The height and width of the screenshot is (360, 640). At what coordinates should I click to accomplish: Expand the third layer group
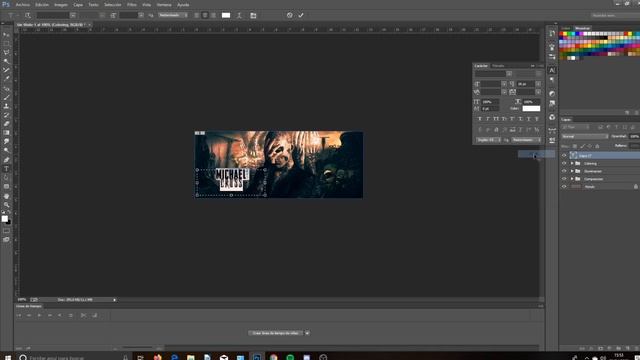tap(572, 171)
